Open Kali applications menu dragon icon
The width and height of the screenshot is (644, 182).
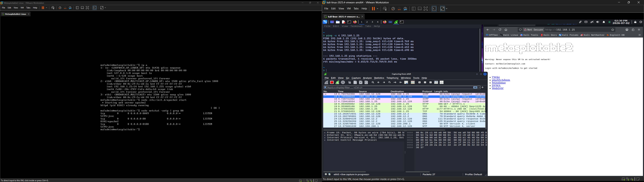(x=325, y=22)
